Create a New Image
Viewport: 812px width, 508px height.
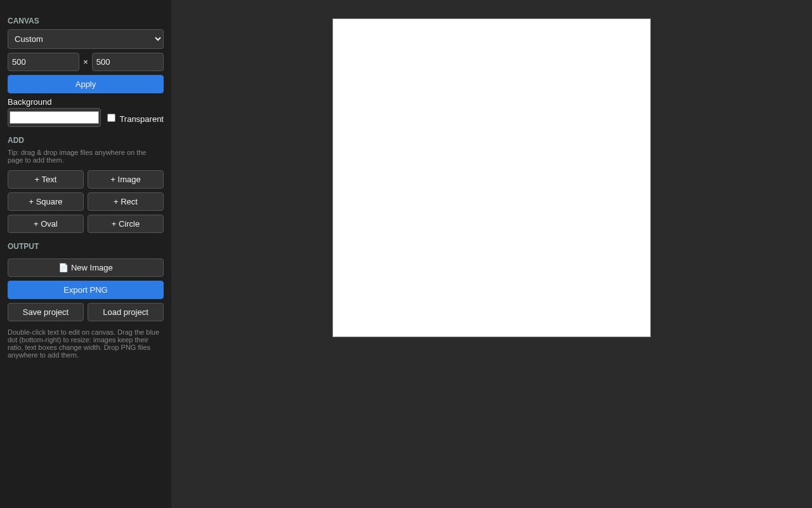[x=86, y=267]
